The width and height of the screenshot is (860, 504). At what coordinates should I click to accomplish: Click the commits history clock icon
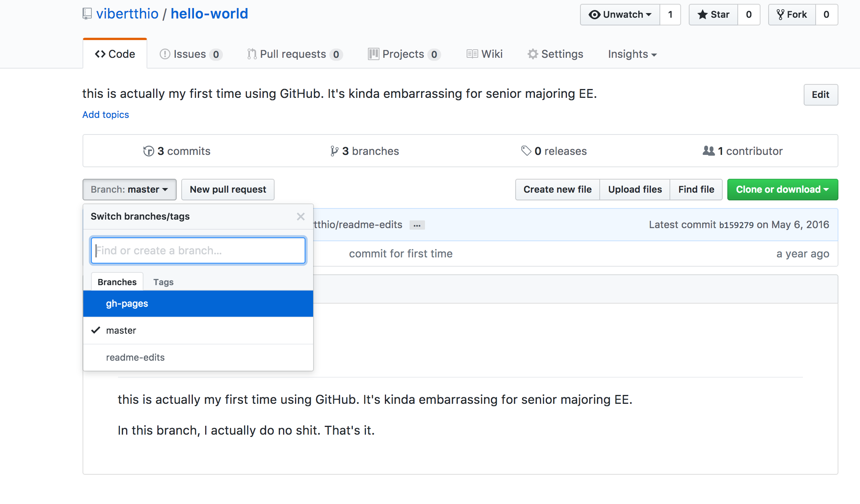point(148,151)
